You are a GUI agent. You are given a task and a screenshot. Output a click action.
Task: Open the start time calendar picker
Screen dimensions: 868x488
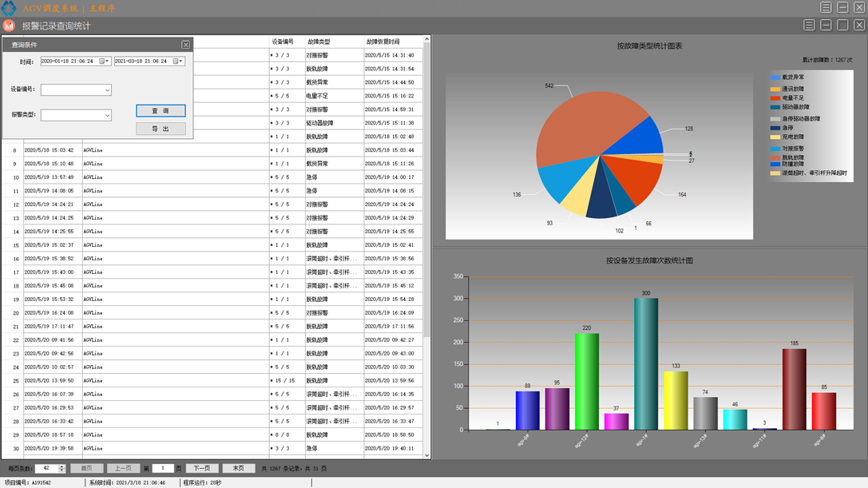(x=102, y=61)
